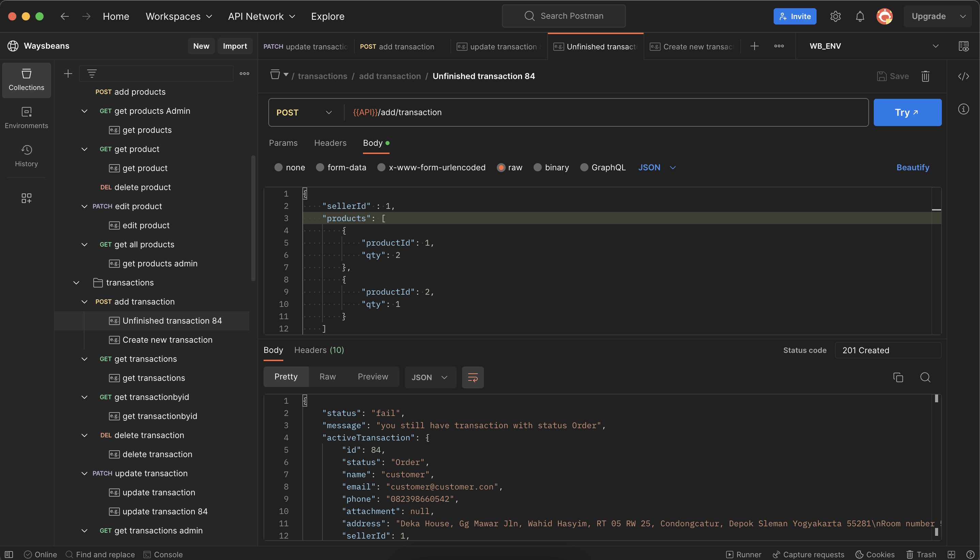Expand the WB_ENV environment selector
This screenshot has width=980, height=560.
(935, 46)
